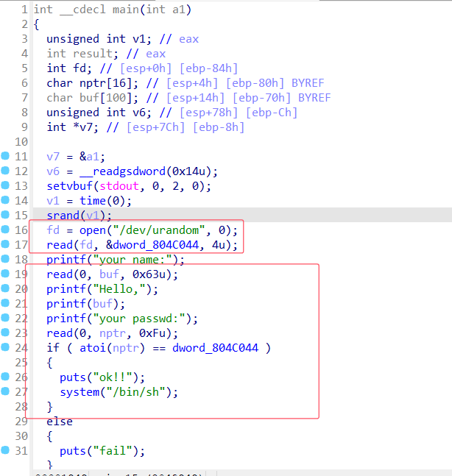
Task: Click the atoi function in the if statement
Action: (74, 348)
